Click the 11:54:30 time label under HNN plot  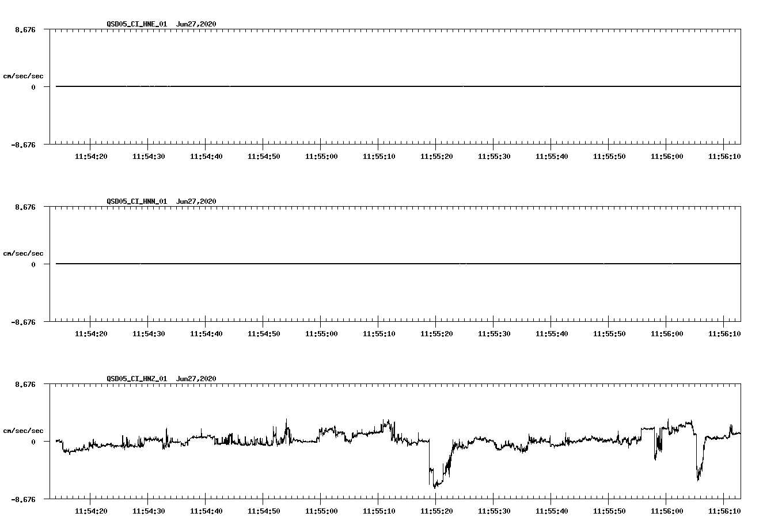(149, 334)
